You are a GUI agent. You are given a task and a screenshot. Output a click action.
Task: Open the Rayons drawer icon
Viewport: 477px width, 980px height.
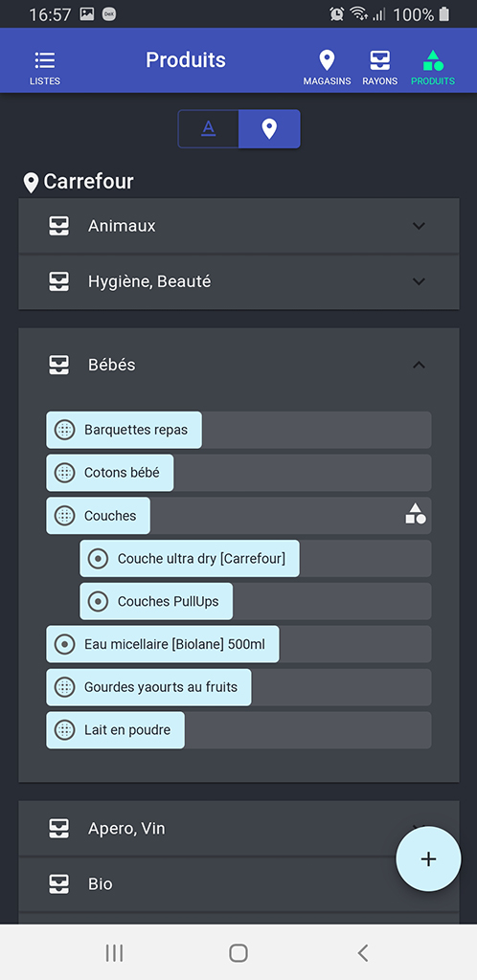(x=379, y=60)
